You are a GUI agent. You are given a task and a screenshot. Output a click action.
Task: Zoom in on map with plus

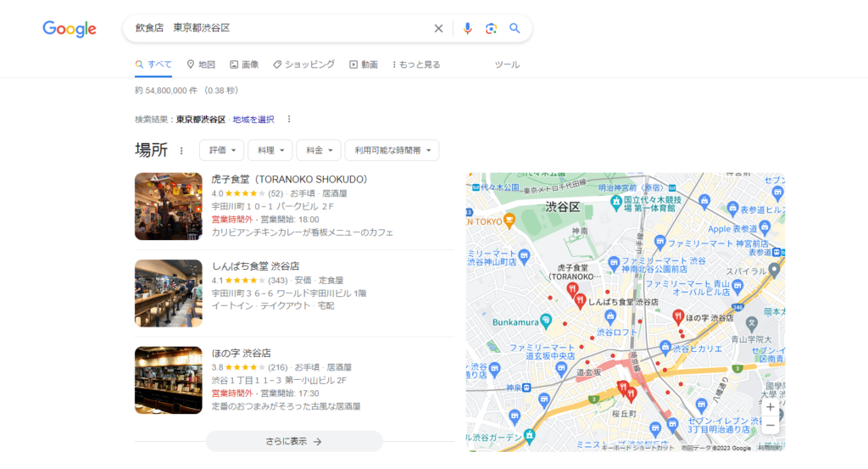pyautogui.click(x=770, y=407)
